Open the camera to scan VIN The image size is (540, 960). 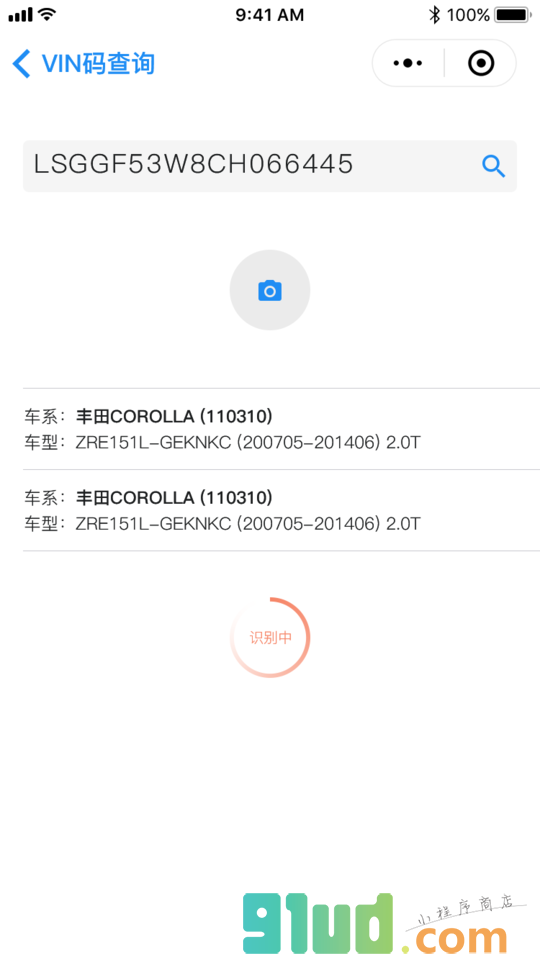pyautogui.click(x=270, y=290)
